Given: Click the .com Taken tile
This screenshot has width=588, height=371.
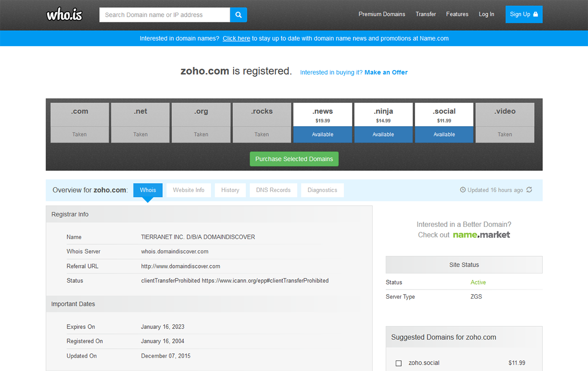Looking at the screenshot, I should [x=80, y=122].
